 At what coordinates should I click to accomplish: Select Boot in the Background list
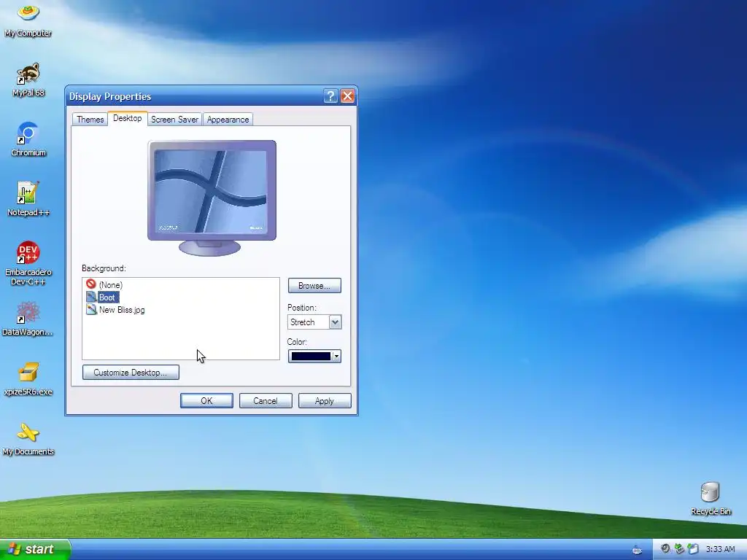pyautogui.click(x=107, y=297)
